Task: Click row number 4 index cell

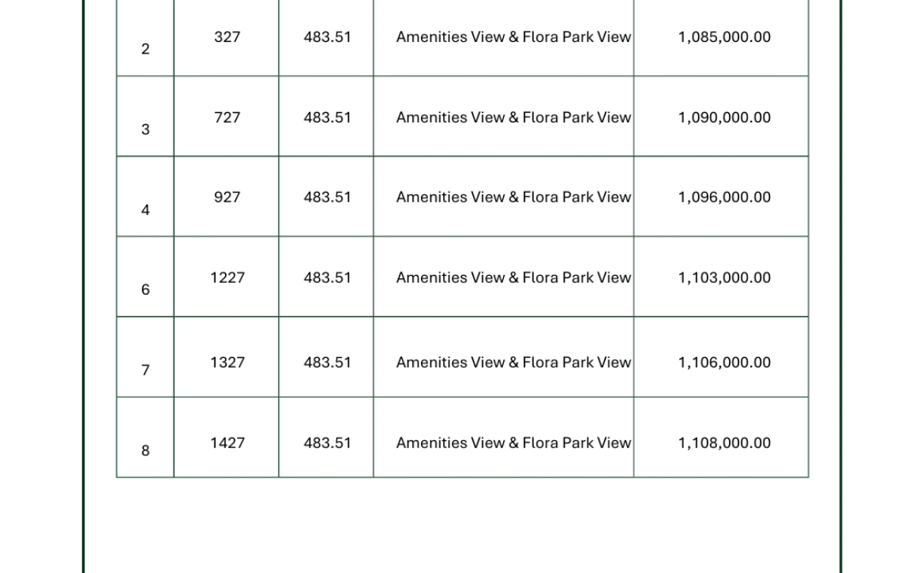Action: (x=145, y=197)
